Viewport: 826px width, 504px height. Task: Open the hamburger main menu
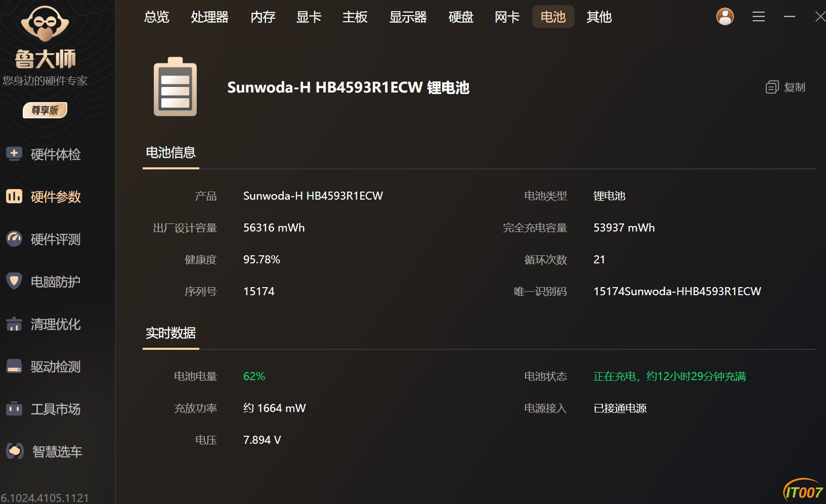[x=758, y=17]
